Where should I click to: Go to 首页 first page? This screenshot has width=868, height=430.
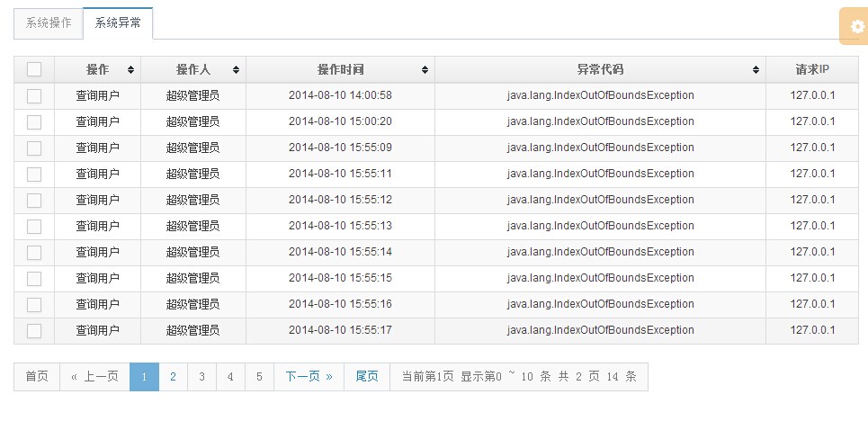37,377
